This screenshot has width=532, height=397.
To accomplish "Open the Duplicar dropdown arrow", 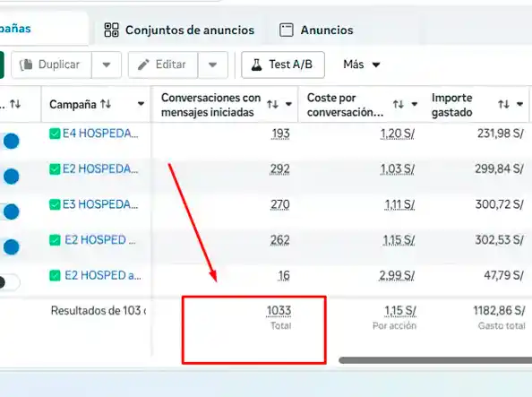I will pyautogui.click(x=107, y=65).
